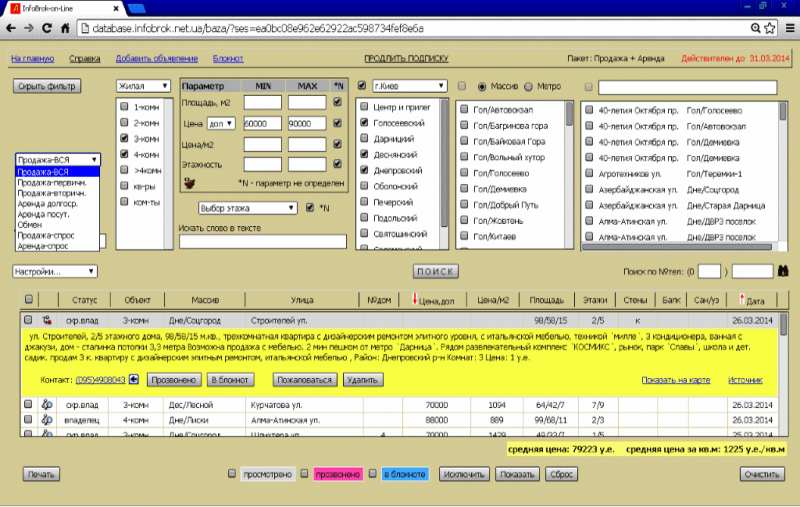Open the дол currency dropdown
The width and height of the screenshot is (800, 507).
tap(221, 123)
